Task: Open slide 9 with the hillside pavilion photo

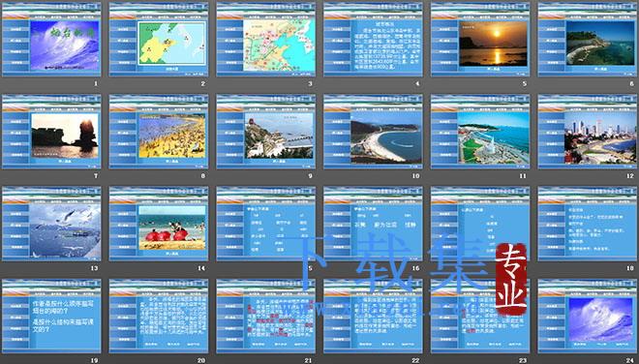Action: [265, 132]
